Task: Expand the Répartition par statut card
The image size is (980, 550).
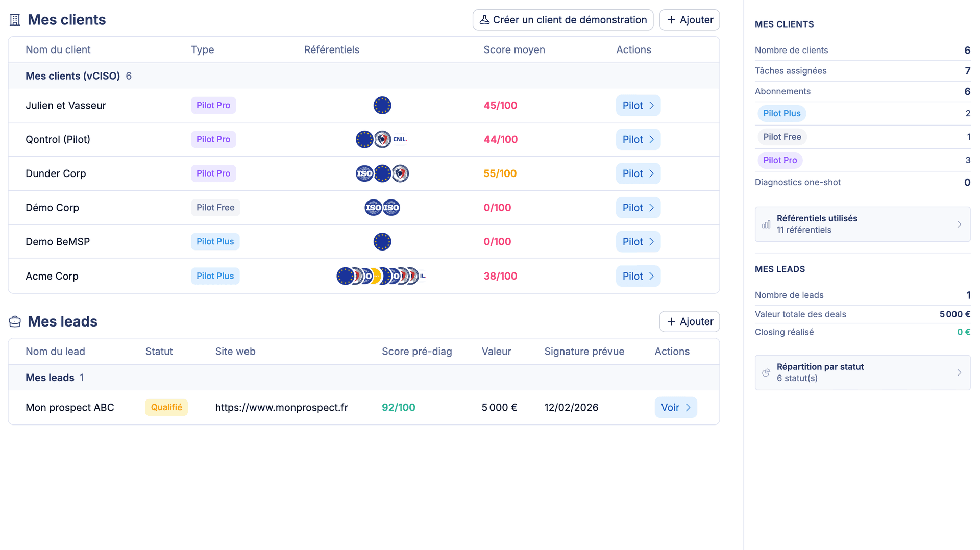Action: click(x=862, y=373)
